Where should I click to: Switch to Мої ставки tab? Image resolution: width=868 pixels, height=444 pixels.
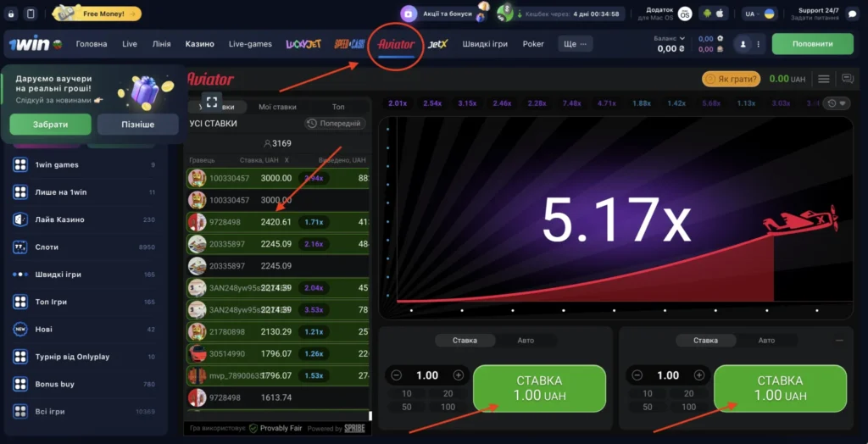click(278, 107)
